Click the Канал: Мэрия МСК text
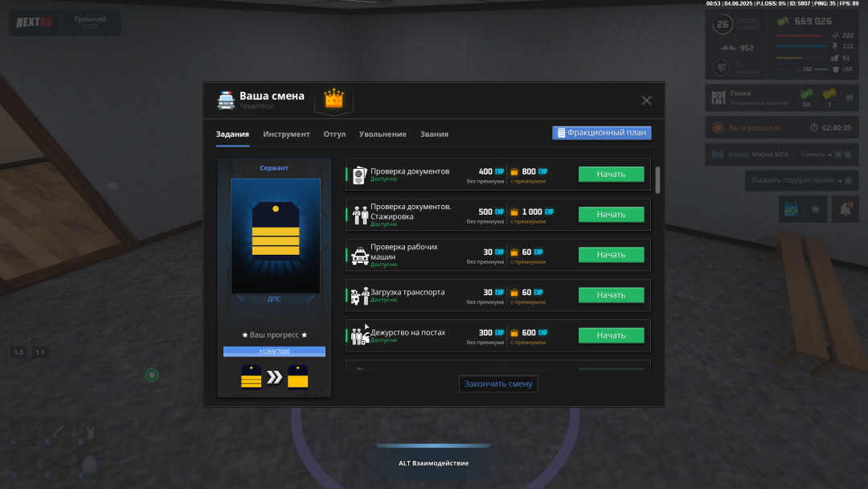This screenshot has height=489, width=868. pyautogui.click(x=759, y=154)
